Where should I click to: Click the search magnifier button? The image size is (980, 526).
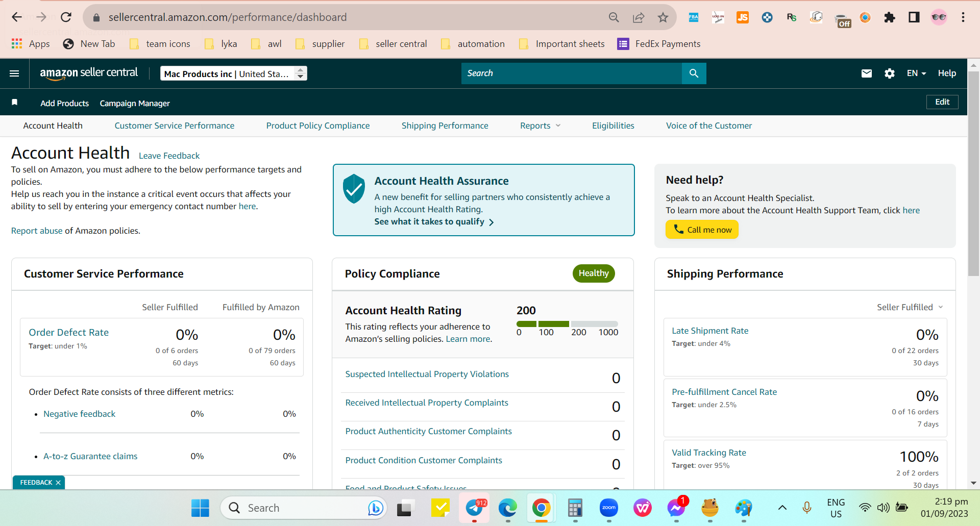(x=694, y=73)
